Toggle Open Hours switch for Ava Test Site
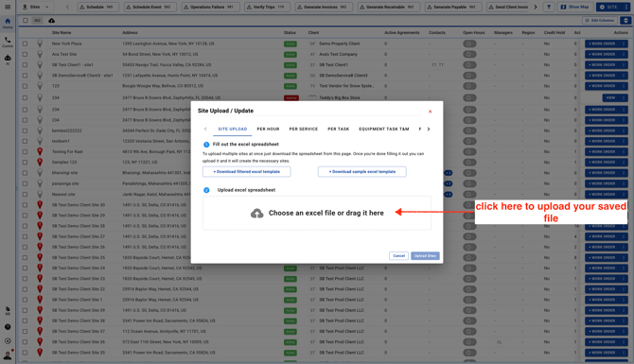This screenshot has height=364, width=634. point(469,54)
